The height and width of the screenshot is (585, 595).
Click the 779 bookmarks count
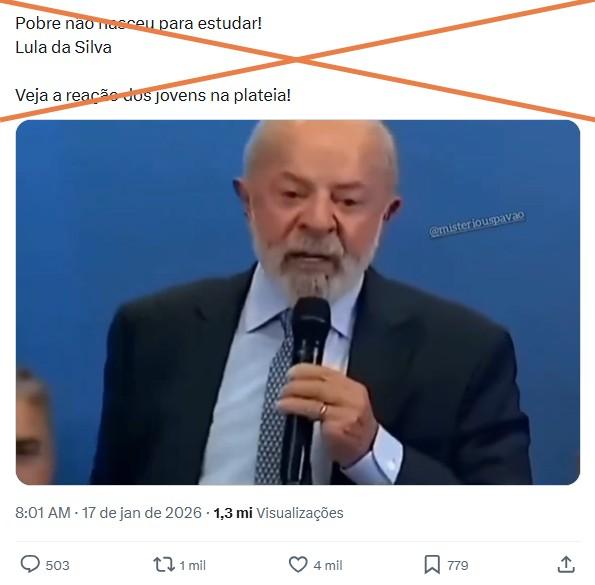click(x=458, y=565)
